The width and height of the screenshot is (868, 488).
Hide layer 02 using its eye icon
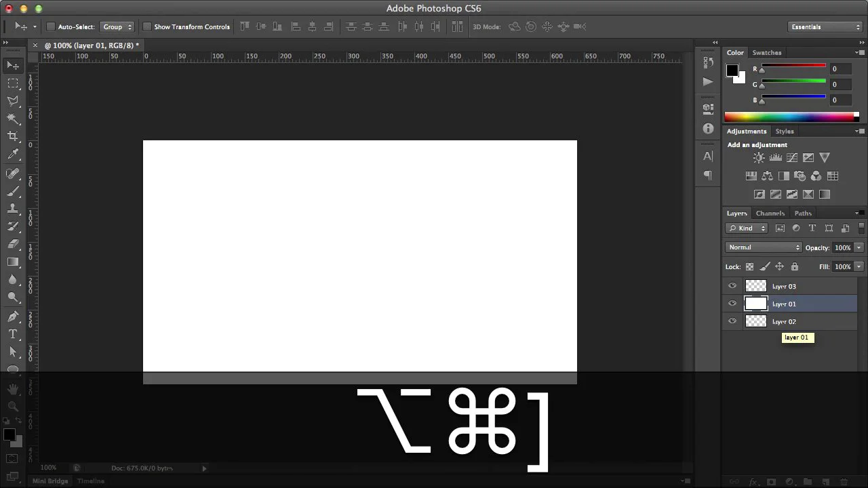click(732, 321)
